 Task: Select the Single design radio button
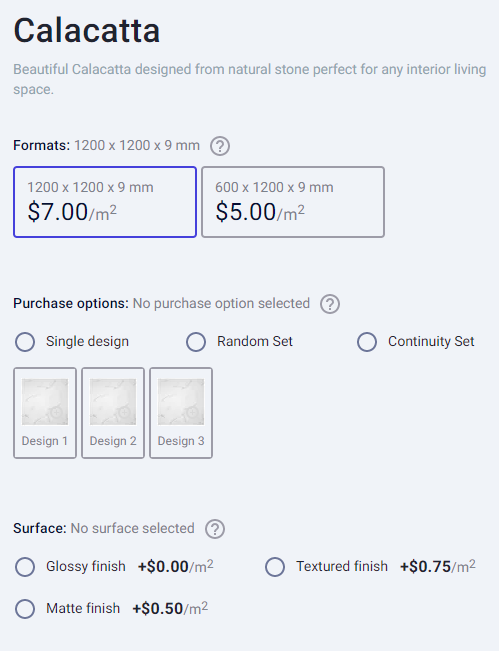click(x=25, y=342)
